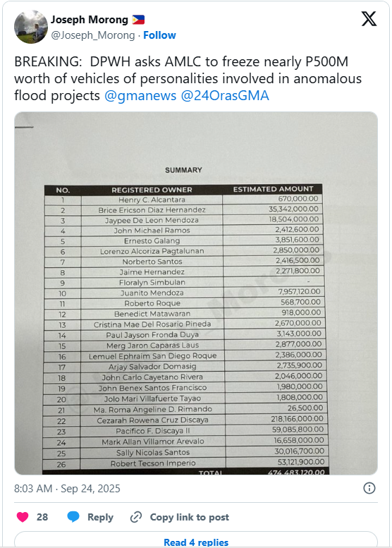Click the copy link chain icon
392x548 pixels.
(136, 517)
